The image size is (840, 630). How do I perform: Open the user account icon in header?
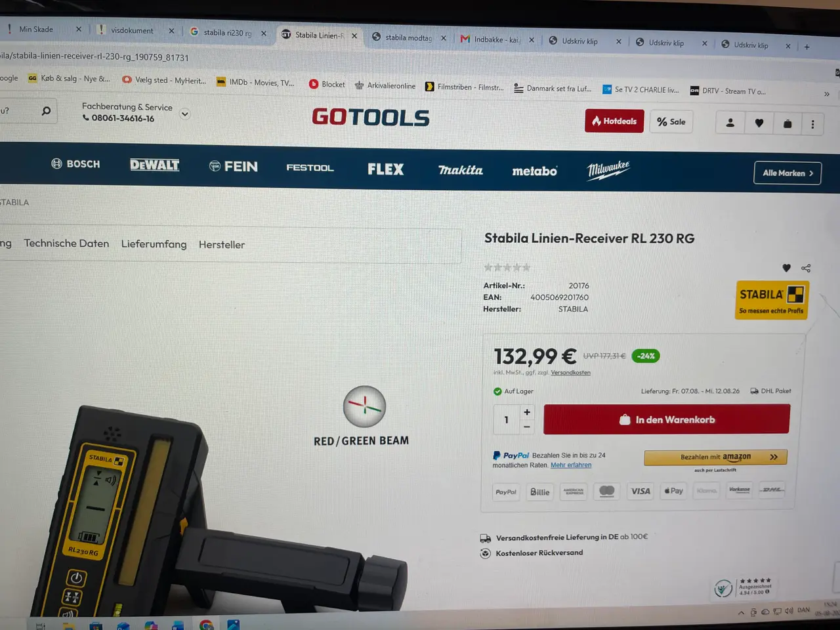pyautogui.click(x=730, y=123)
